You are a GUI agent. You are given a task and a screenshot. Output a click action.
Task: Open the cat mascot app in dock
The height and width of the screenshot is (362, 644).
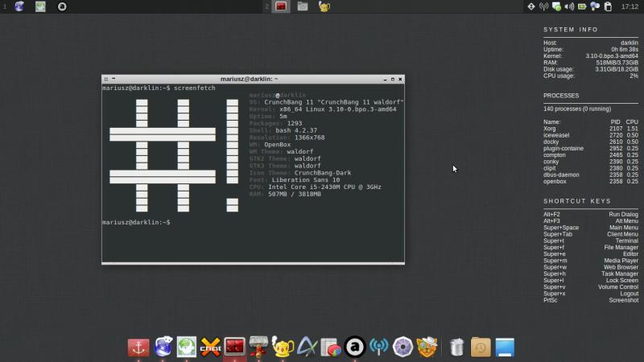pyautogui.click(x=426, y=347)
